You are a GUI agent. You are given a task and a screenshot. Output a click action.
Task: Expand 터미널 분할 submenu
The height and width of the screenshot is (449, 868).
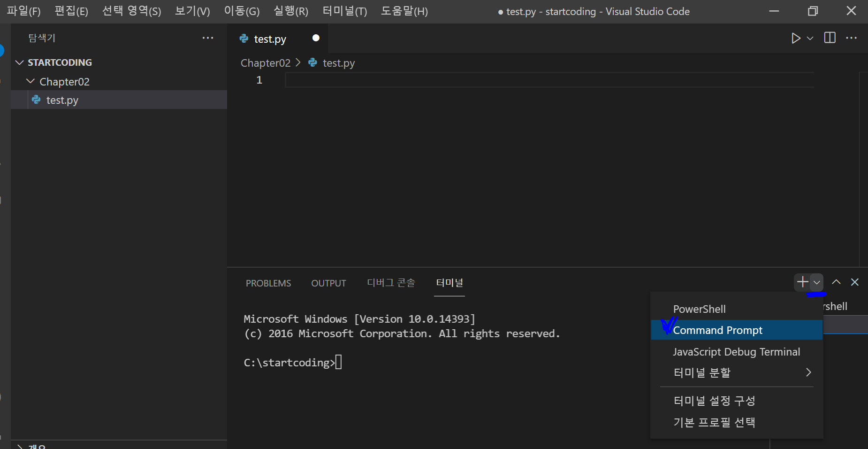(x=737, y=372)
